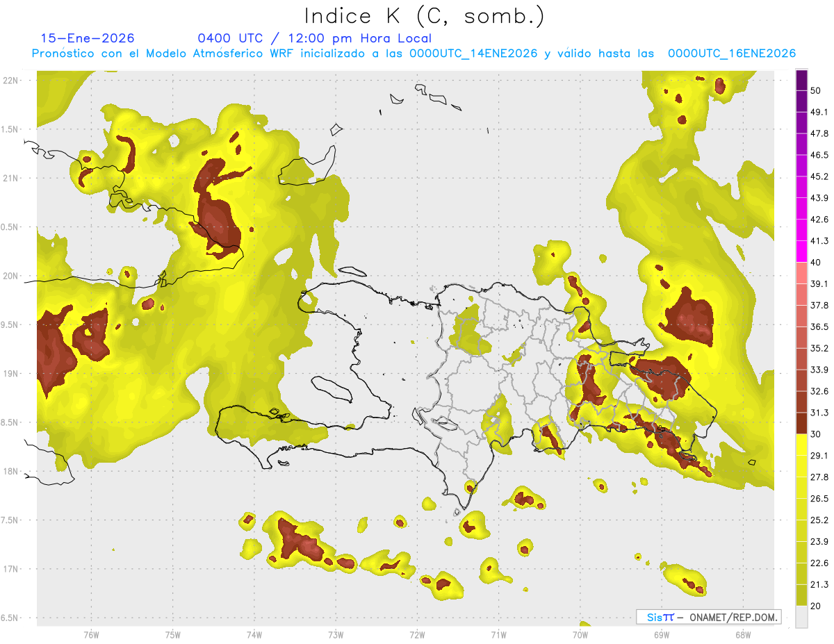Click the "76W" longitude label
The image size is (834, 644).
click(x=91, y=634)
